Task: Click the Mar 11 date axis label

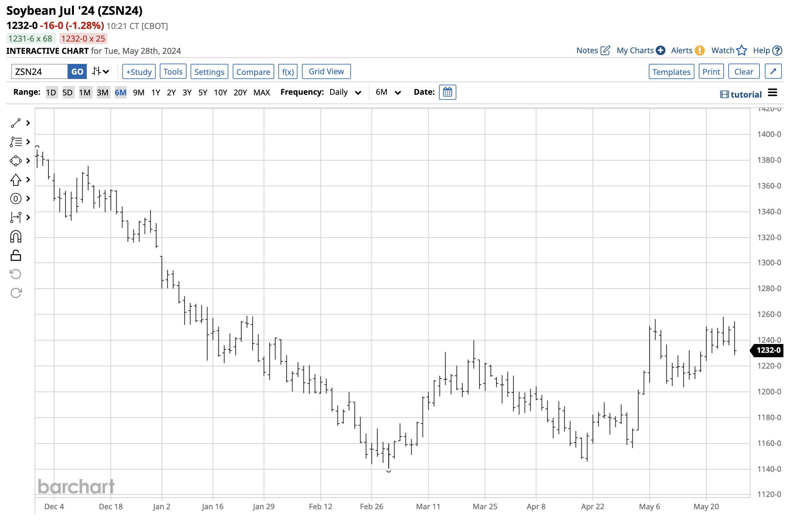Action: click(428, 506)
